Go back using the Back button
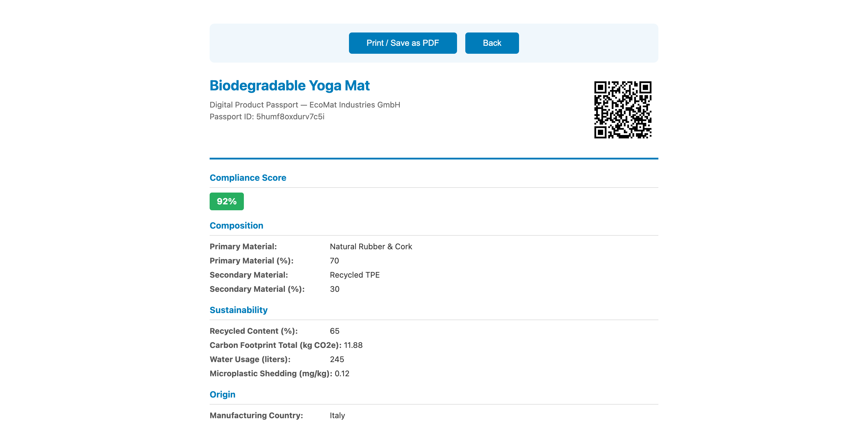The height and width of the screenshot is (430, 868). tap(492, 43)
